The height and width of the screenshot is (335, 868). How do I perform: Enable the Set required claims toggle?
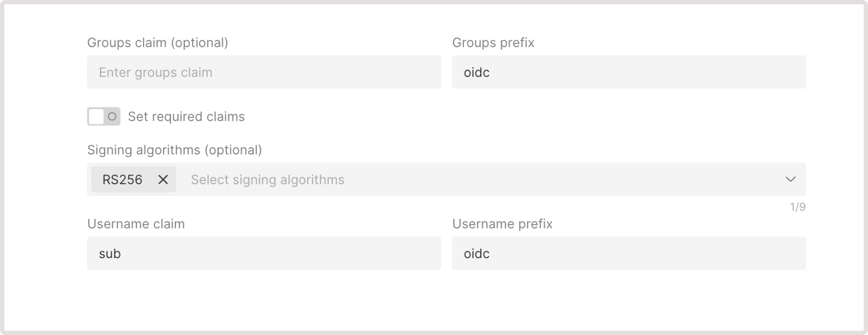(x=104, y=116)
